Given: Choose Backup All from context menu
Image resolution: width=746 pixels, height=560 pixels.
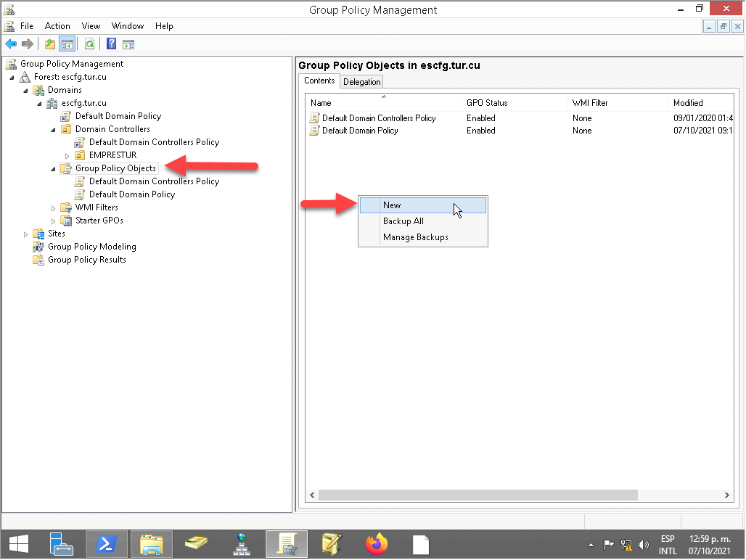Looking at the screenshot, I should (423, 221).
